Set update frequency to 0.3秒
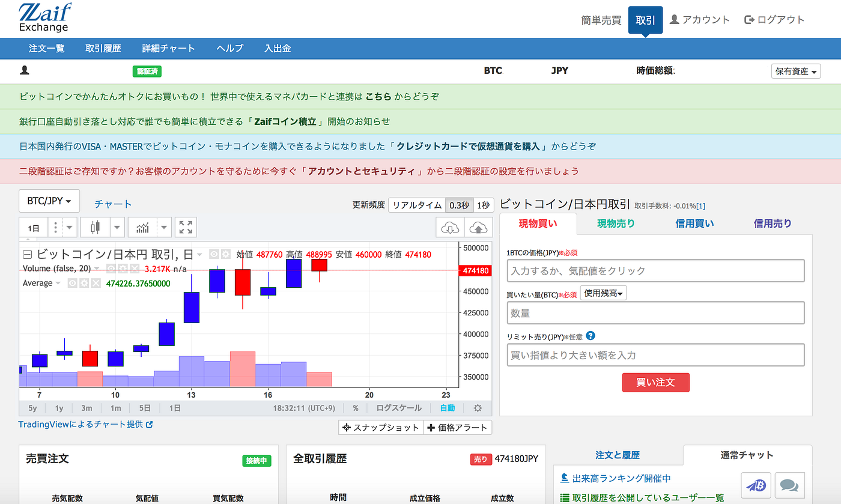The width and height of the screenshot is (841, 504). 460,205
